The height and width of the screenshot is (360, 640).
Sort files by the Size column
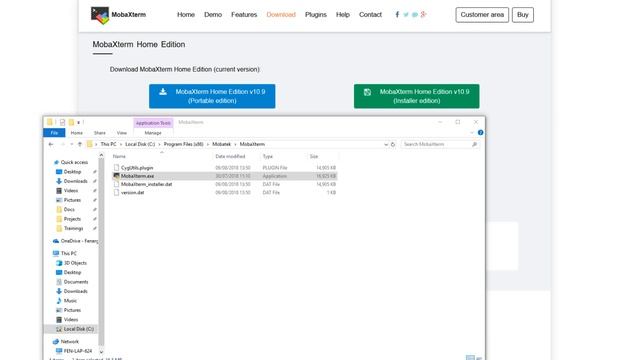(313, 156)
